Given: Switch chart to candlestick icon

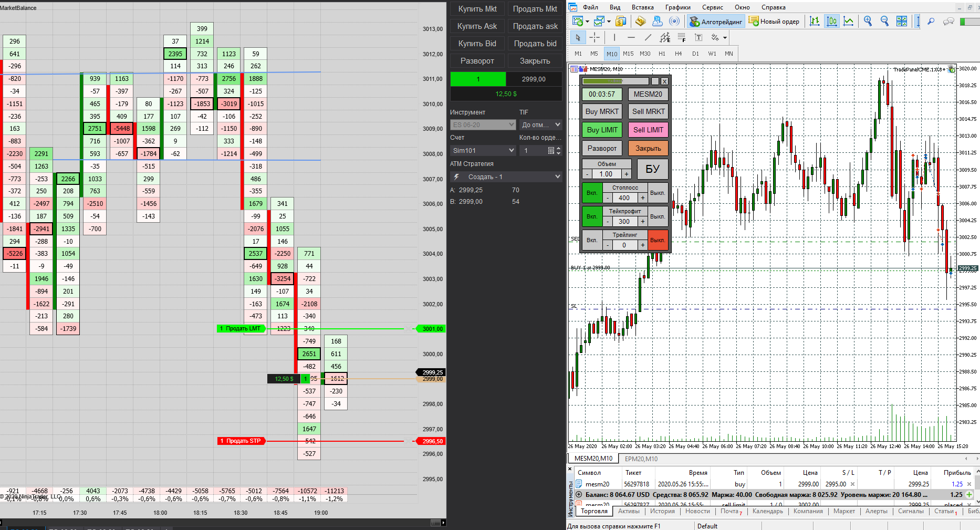Looking at the screenshot, I should click(832, 22).
